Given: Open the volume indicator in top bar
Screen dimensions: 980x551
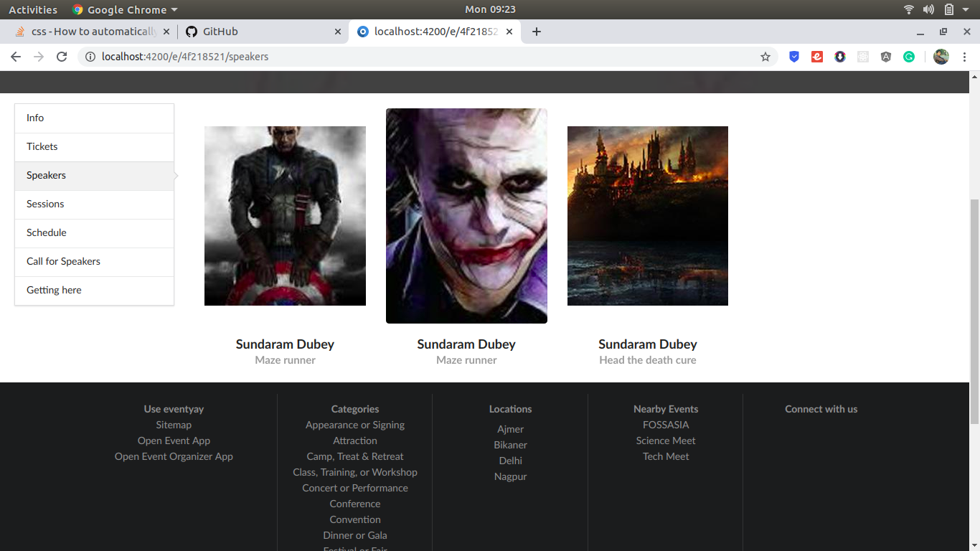Looking at the screenshot, I should pos(929,9).
